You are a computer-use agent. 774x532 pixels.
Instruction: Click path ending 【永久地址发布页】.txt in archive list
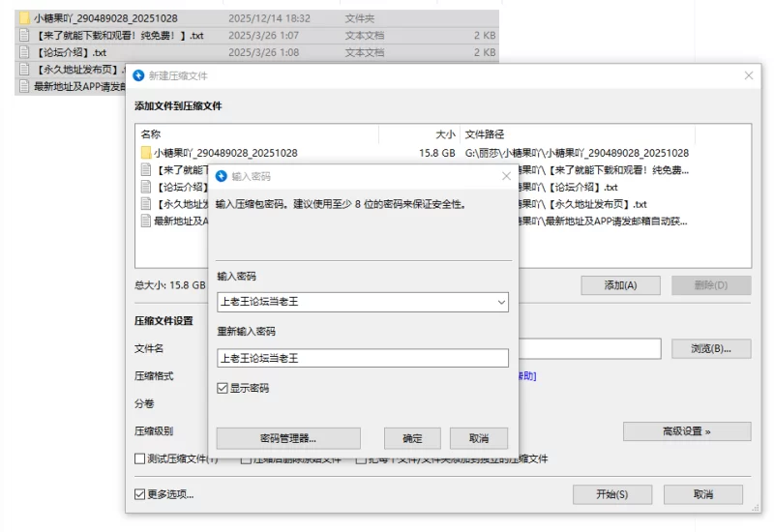click(x=583, y=204)
